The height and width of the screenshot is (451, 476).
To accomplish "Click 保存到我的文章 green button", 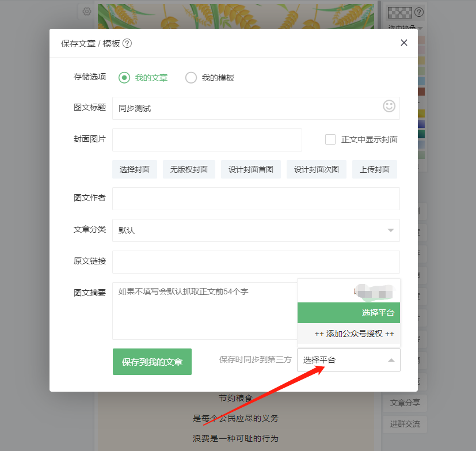I will [x=152, y=361].
